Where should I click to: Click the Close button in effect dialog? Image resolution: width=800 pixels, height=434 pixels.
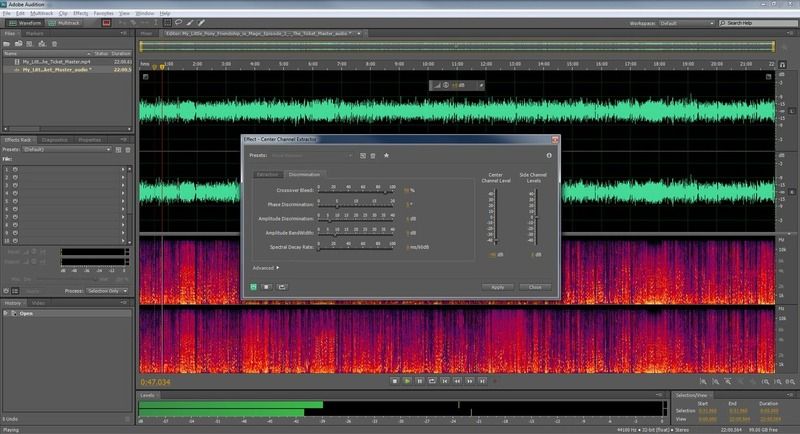click(535, 287)
